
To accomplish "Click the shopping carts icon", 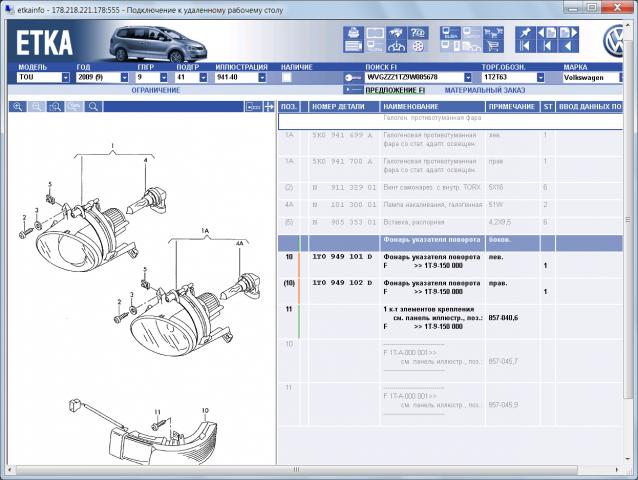I will (493, 33).
